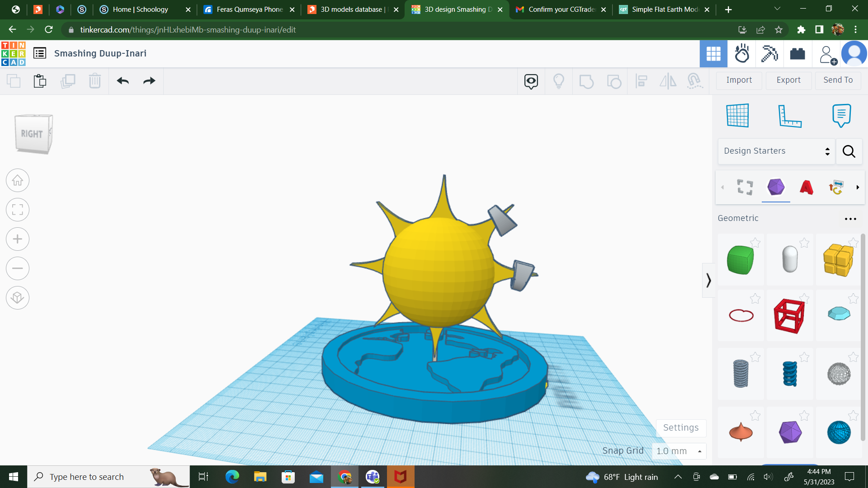Open the Settings button

point(681,428)
